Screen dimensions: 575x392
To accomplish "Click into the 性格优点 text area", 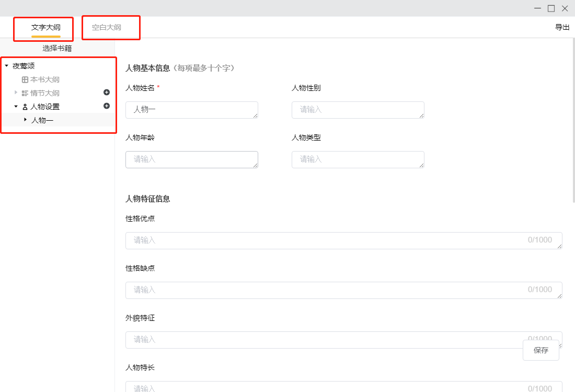I will click(x=343, y=240).
